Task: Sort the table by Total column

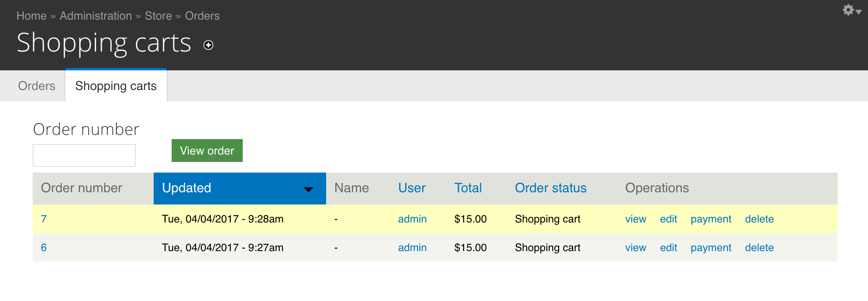Action: (468, 188)
